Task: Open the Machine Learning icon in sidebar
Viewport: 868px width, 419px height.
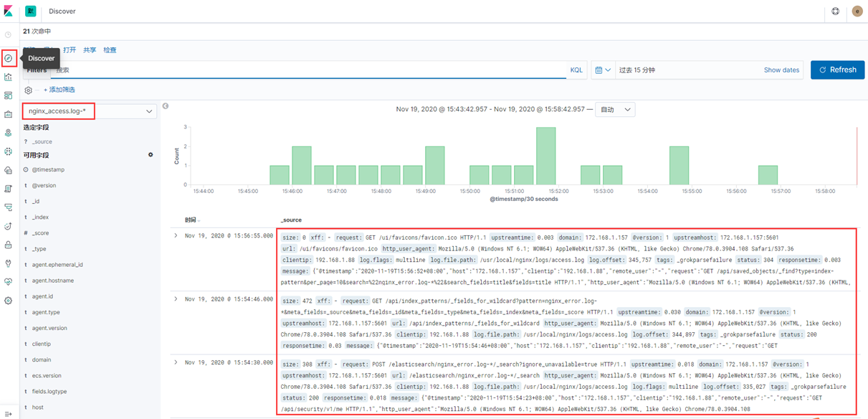Action: click(8, 151)
